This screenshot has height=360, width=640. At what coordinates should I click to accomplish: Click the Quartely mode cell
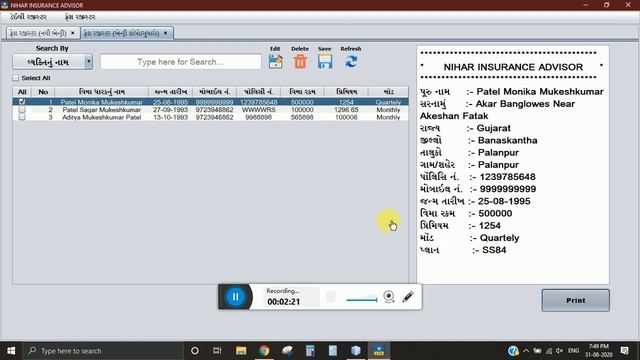(x=388, y=102)
